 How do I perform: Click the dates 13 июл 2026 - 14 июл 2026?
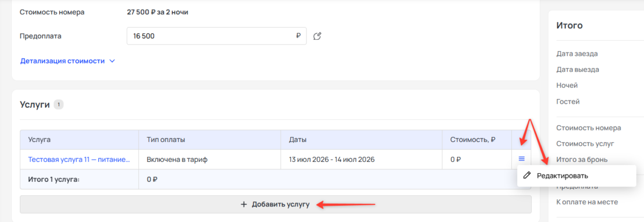pos(332,159)
